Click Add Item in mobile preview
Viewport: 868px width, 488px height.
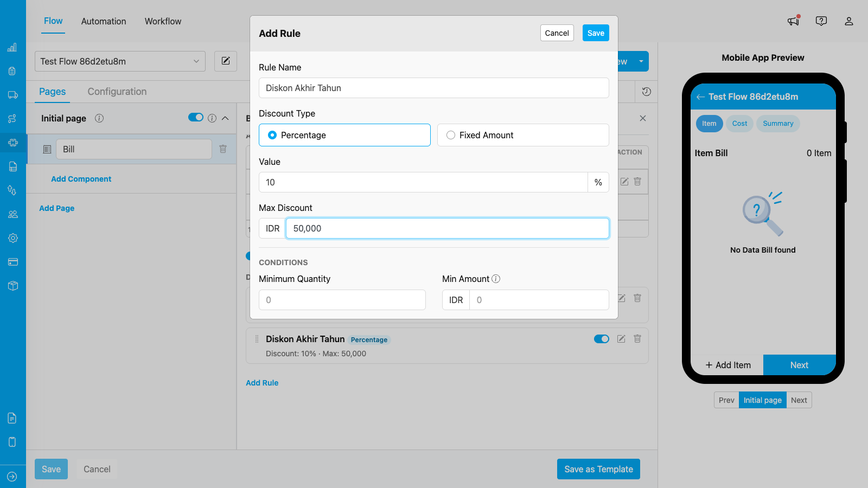click(727, 365)
